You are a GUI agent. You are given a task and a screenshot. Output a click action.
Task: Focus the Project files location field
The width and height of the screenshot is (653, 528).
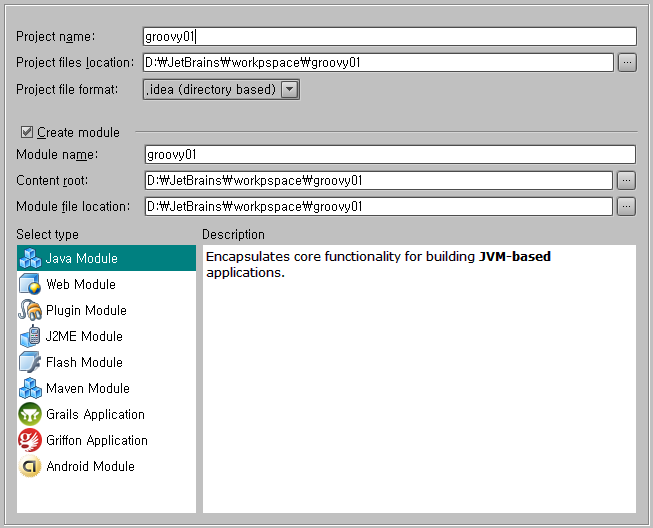point(378,62)
